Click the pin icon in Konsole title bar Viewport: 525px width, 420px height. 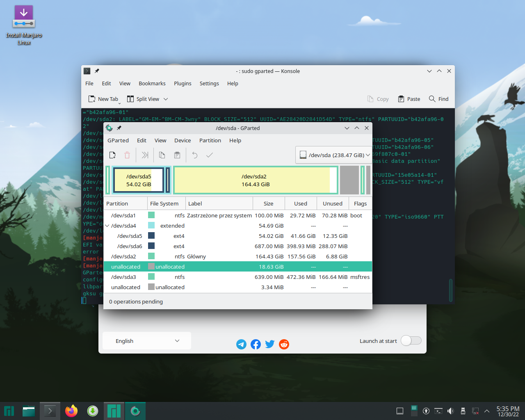(x=97, y=71)
